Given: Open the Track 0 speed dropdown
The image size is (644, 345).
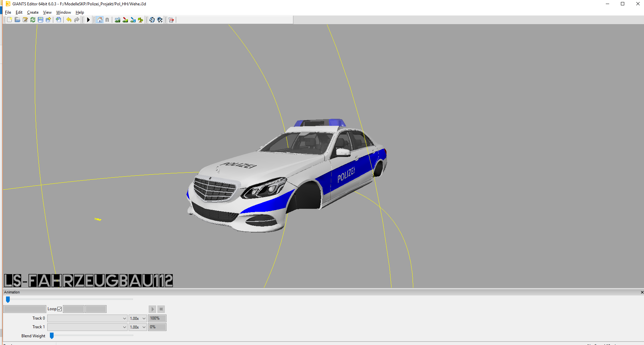Looking at the screenshot, I should click(x=138, y=318).
